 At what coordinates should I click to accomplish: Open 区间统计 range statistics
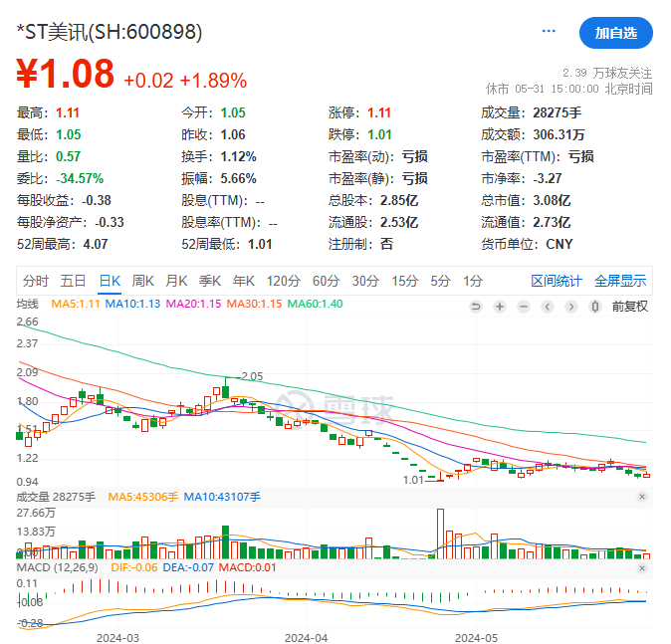[556, 280]
